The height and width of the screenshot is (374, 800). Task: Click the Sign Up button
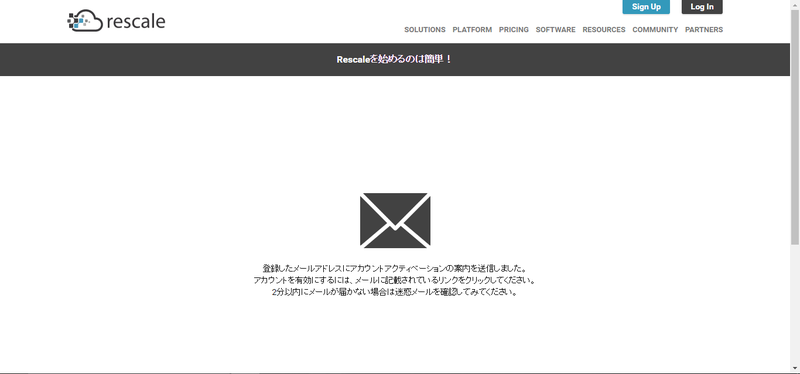646,7
